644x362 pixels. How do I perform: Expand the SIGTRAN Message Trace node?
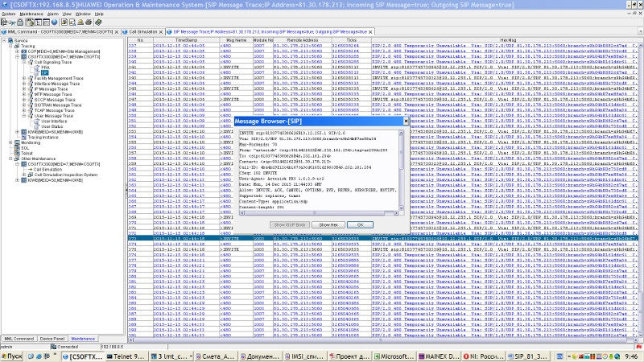point(23,105)
